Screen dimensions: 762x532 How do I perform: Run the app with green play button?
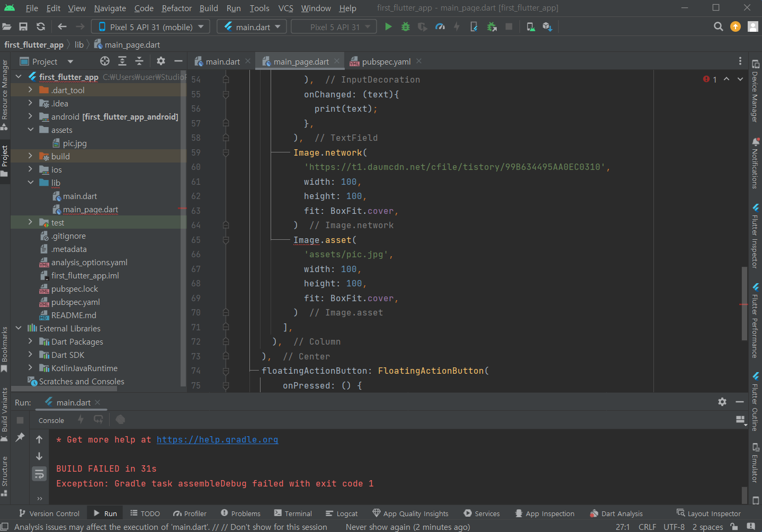pyautogui.click(x=388, y=27)
